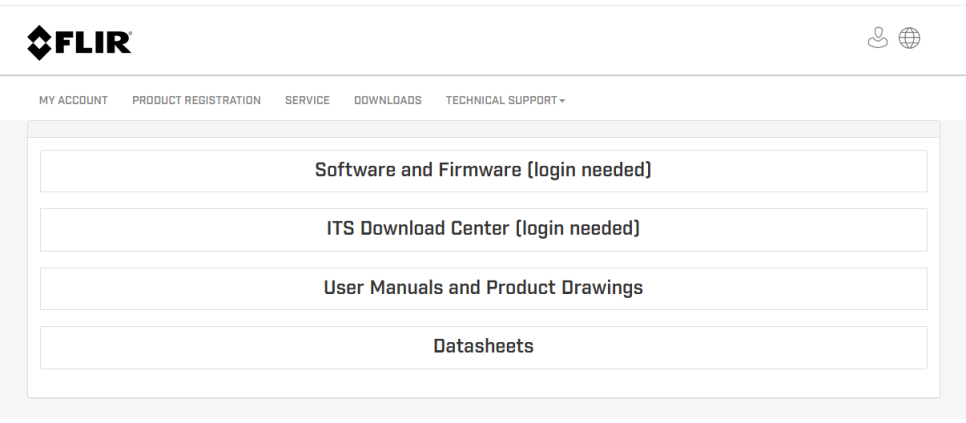Viewport: 966px width, 423px height.
Task: Click the "Product Drawings" words in manuals row
Action: tap(564, 288)
